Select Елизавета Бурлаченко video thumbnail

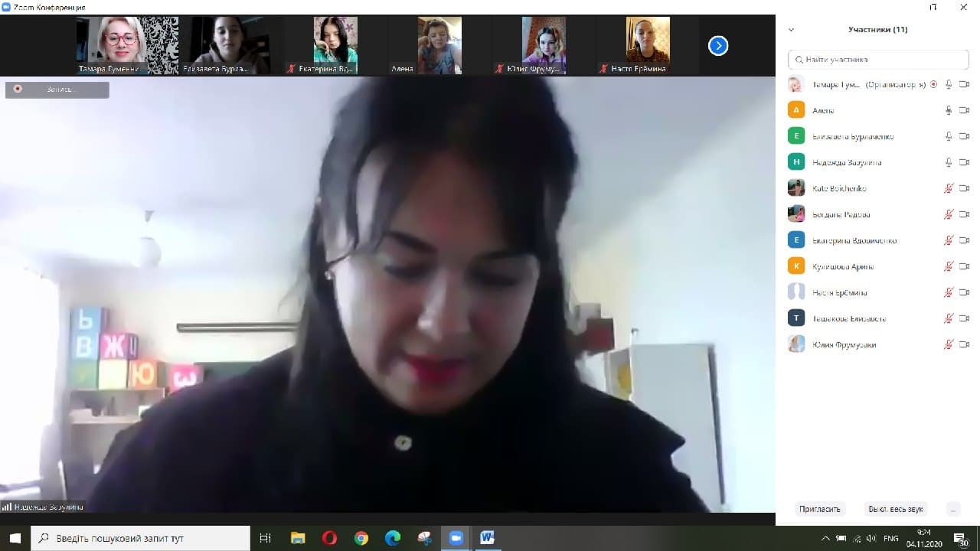click(230, 45)
